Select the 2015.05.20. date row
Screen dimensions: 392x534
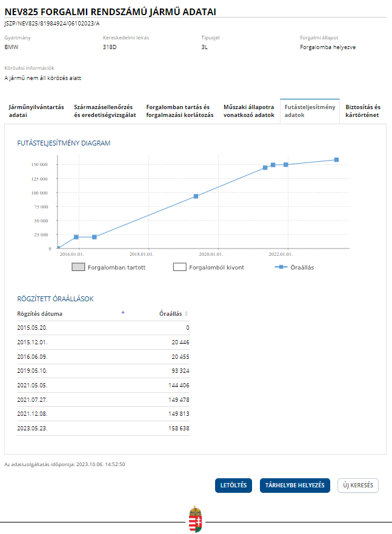103,328
